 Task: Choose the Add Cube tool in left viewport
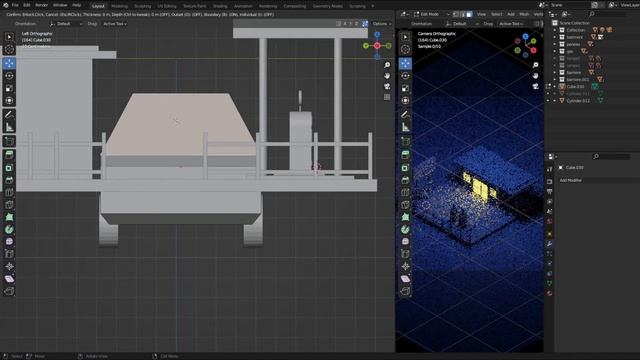pyautogui.click(x=9, y=142)
